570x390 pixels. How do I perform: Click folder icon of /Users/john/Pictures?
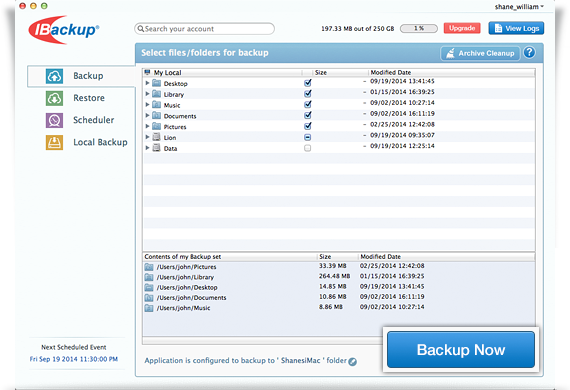pos(149,267)
